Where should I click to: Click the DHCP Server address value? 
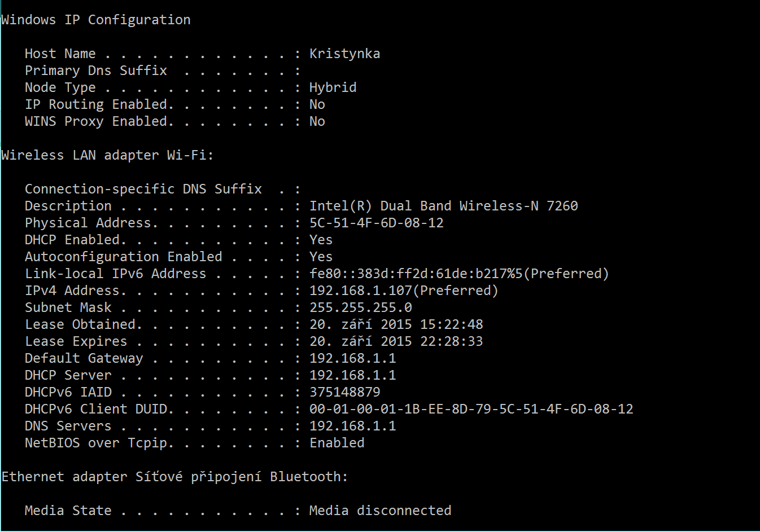click(x=352, y=375)
